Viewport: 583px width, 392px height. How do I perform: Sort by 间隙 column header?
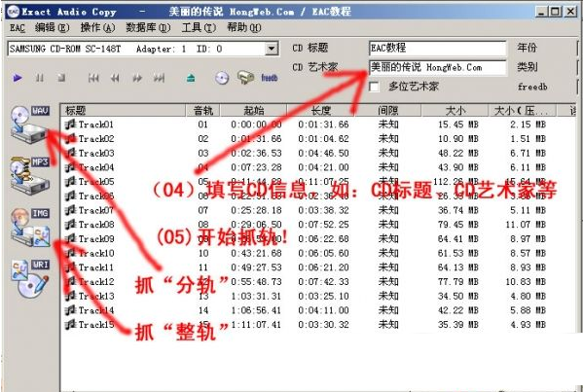point(387,110)
